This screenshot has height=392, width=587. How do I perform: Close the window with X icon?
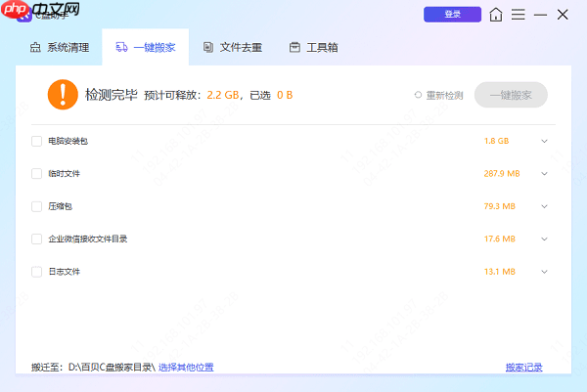tap(563, 15)
